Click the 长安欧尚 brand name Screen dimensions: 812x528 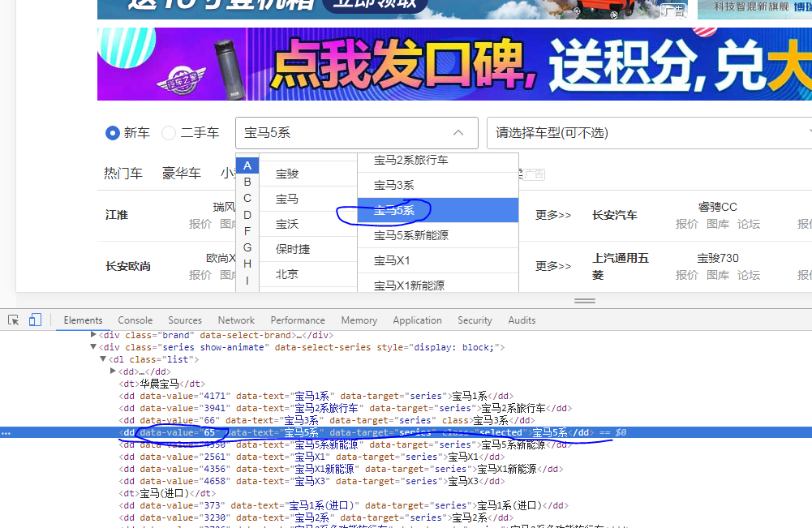coord(128,266)
